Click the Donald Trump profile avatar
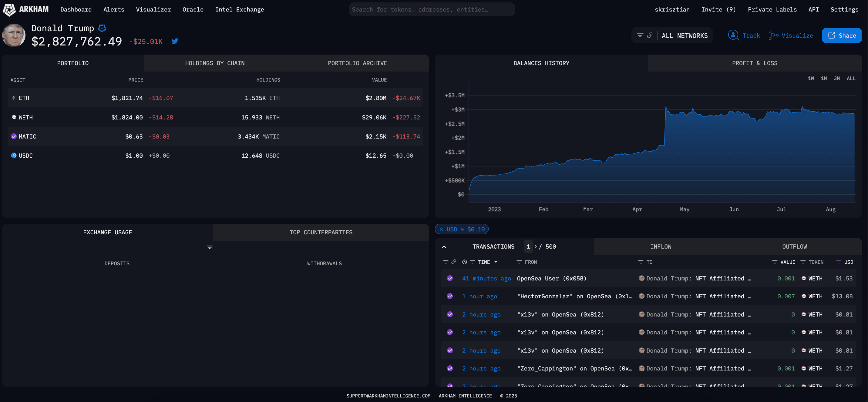Screen dimensions: 868x402 (x=14, y=35)
